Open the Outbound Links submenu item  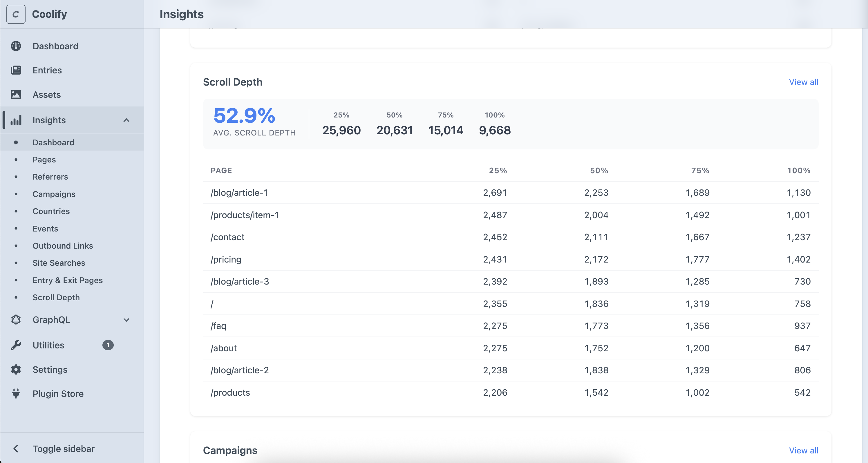tap(63, 246)
